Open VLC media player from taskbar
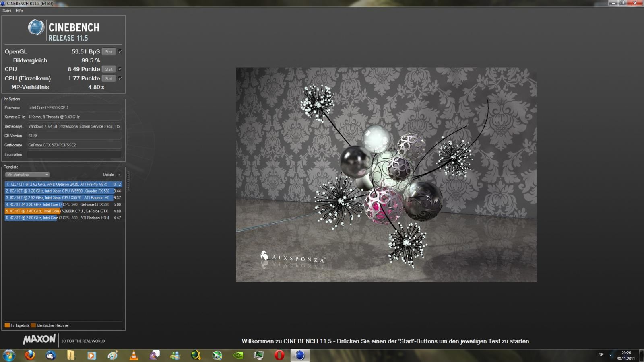The image size is (644, 362). tap(134, 355)
